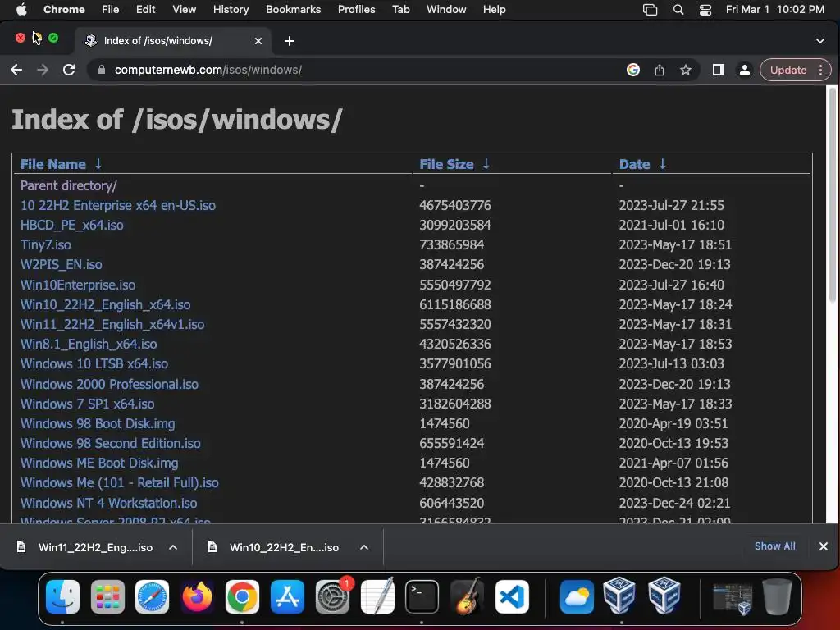Screen dimensions: 840x630
Task: Click Windows 98 Second Edition.iso link
Action: tap(111, 444)
